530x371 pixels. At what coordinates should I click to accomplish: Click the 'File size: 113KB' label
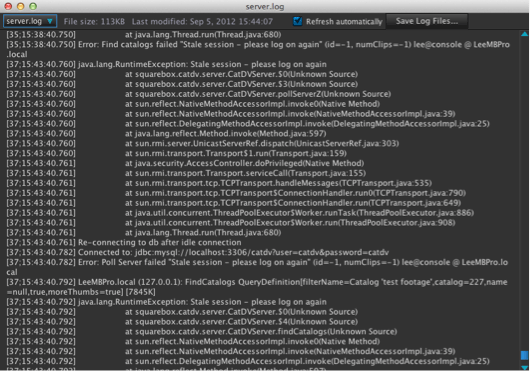[94, 22]
